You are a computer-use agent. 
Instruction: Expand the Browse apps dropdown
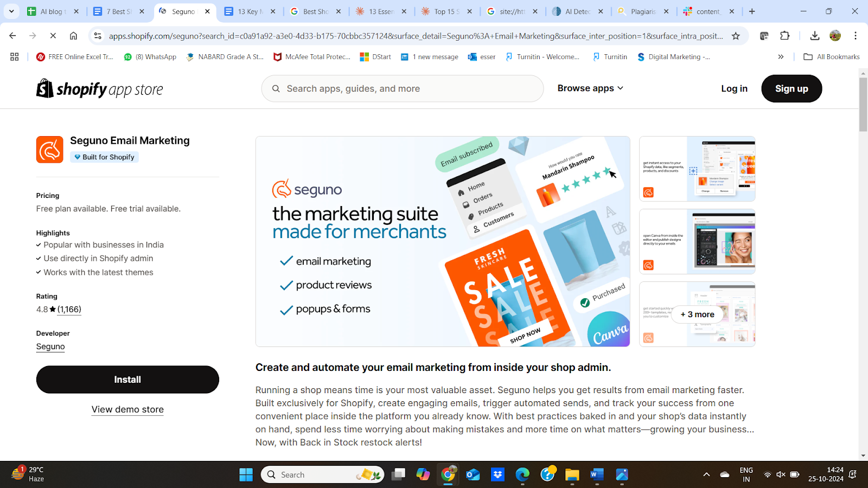(590, 88)
